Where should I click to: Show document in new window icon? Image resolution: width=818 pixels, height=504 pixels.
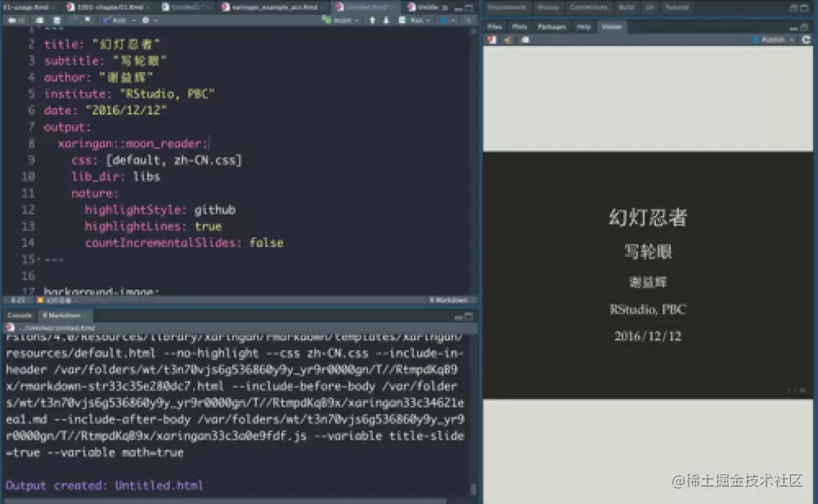click(39, 20)
